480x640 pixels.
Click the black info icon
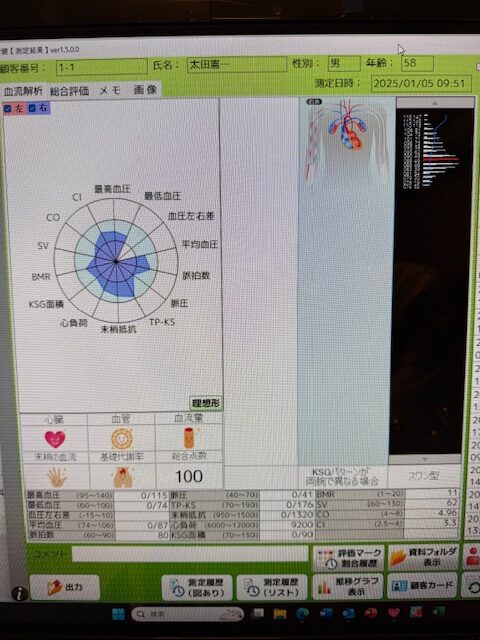(x=19, y=593)
